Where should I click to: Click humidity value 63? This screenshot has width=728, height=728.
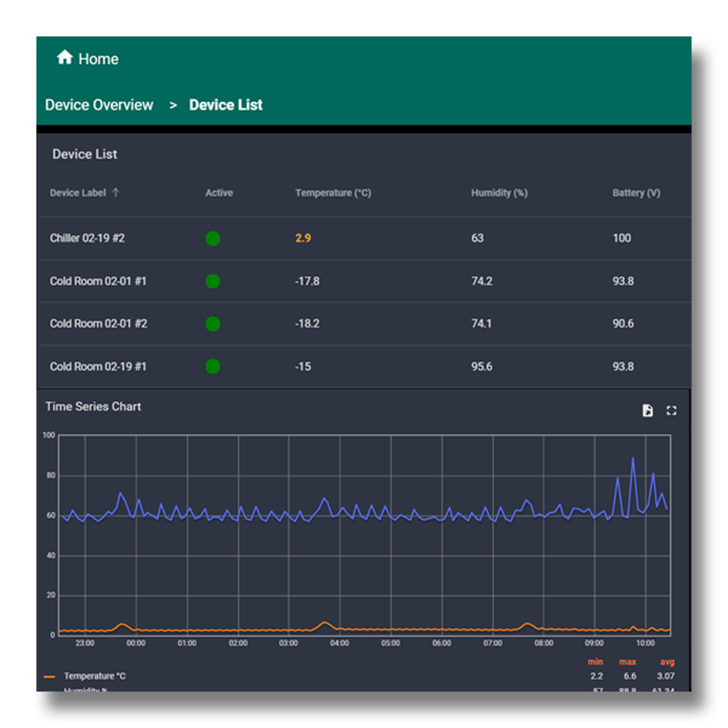click(477, 238)
